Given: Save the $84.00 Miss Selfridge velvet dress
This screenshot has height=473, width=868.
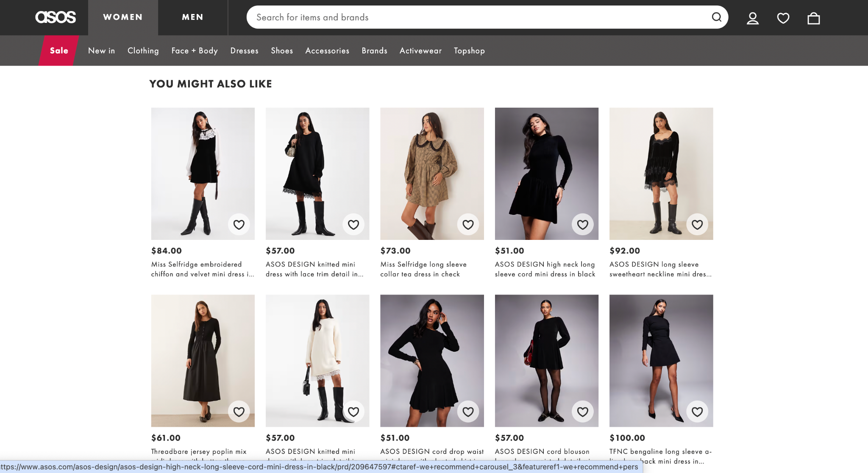Looking at the screenshot, I should pos(239,225).
